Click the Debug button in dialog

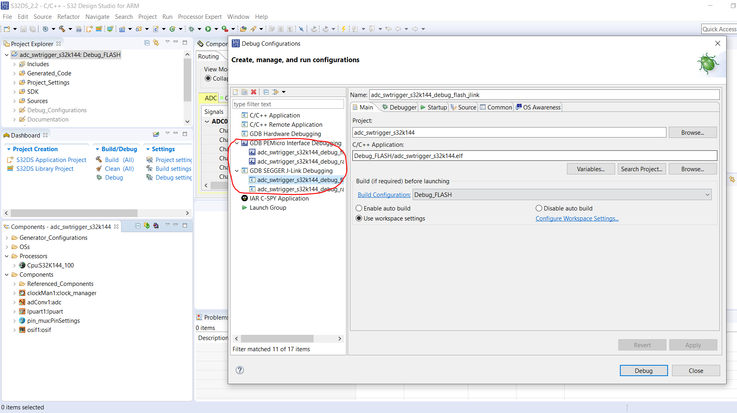643,370
